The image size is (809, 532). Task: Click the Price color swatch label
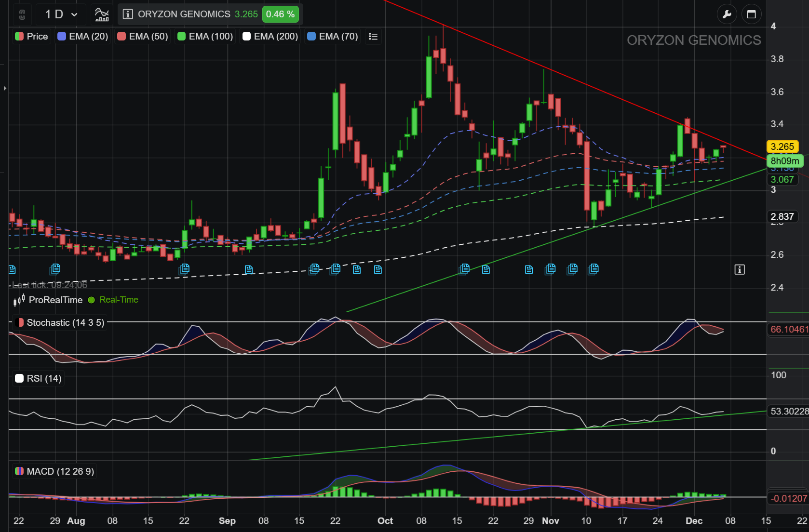(31, 37)
